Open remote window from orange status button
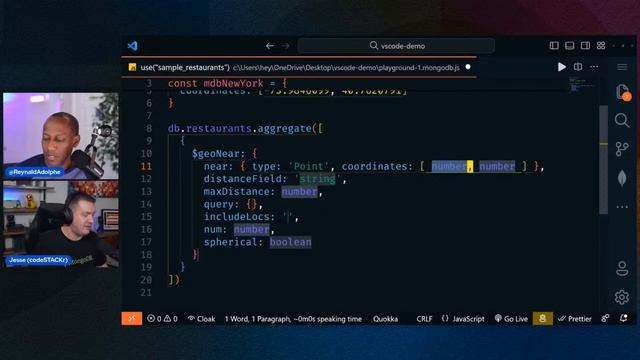Image resolution: width=640 pixels, height=360 pixels. pyautogui.click(x=132, y=318)
